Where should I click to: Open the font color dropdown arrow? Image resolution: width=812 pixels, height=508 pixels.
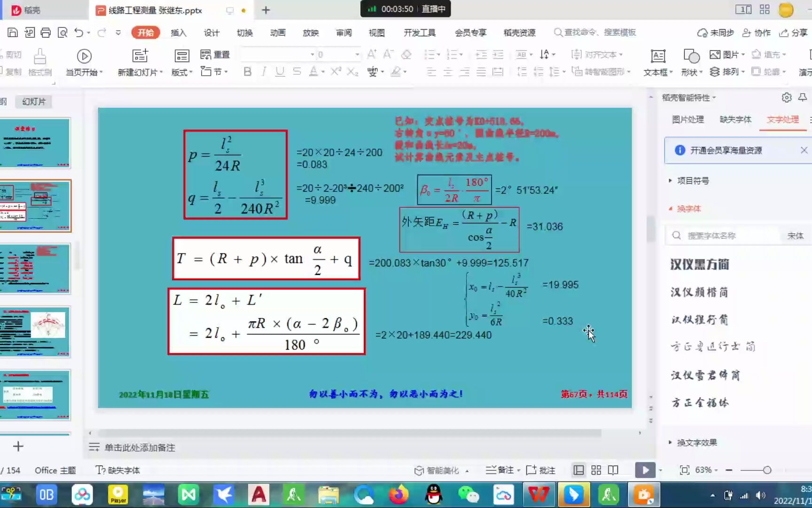pos(323,72)
